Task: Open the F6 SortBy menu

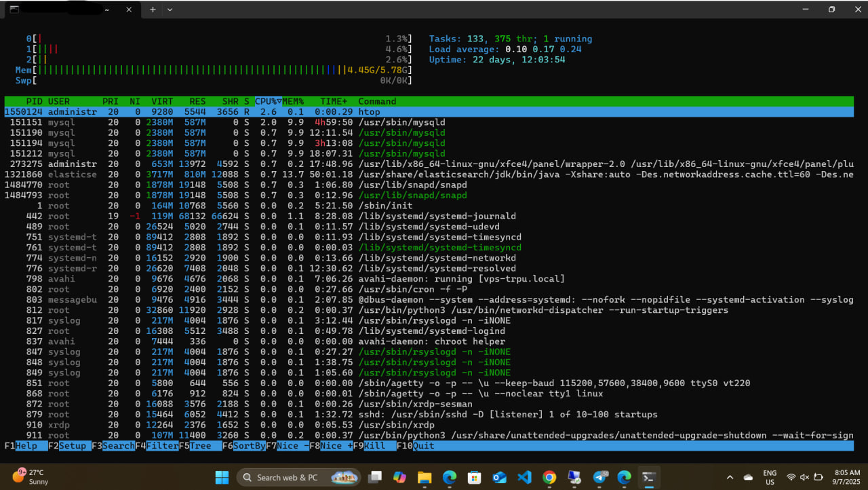Action: tap(248, 446)
